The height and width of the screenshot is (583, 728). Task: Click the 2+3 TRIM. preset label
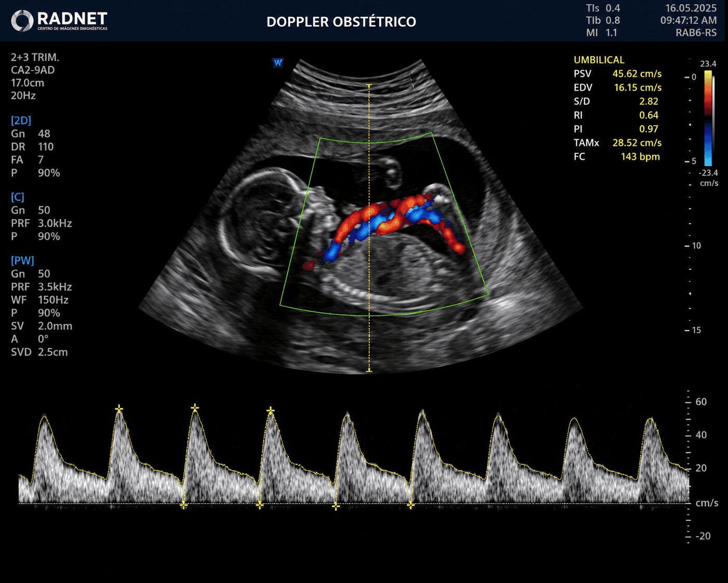pyautogui.click(x=35, y=57)
